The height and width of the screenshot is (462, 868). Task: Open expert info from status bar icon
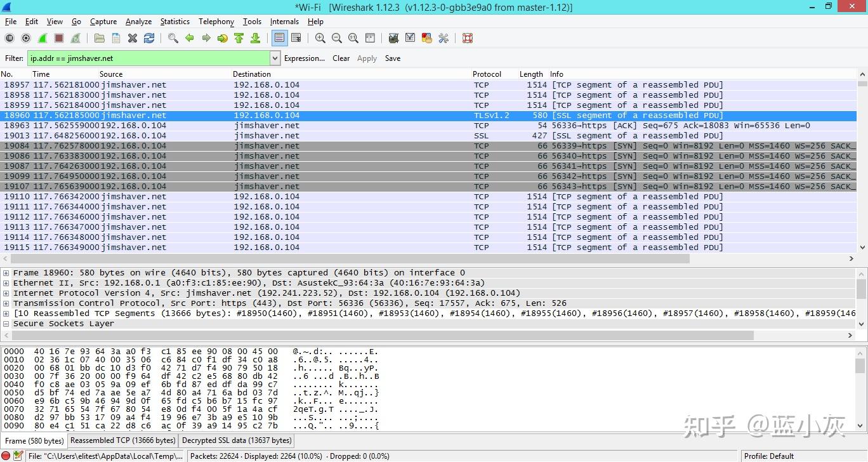coord(6,456)
